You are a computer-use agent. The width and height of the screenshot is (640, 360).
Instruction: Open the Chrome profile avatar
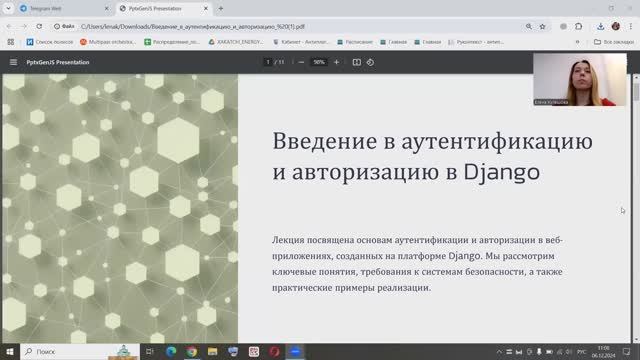(x=616, y=26)
